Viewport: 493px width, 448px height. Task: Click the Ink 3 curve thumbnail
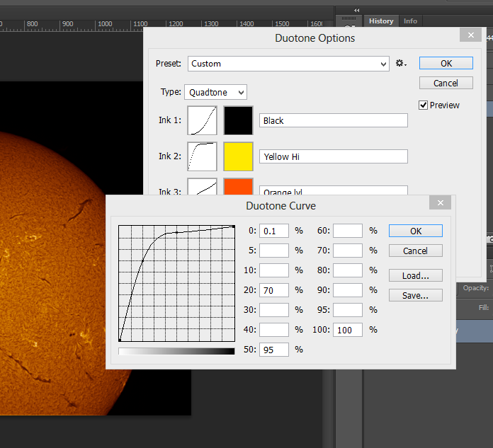tap(203, 187)
